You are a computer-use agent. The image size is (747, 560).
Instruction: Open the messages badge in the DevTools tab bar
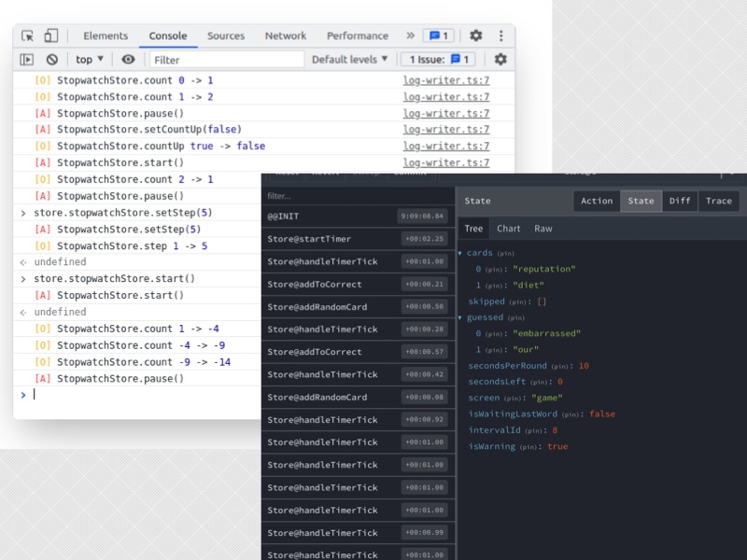438,35
